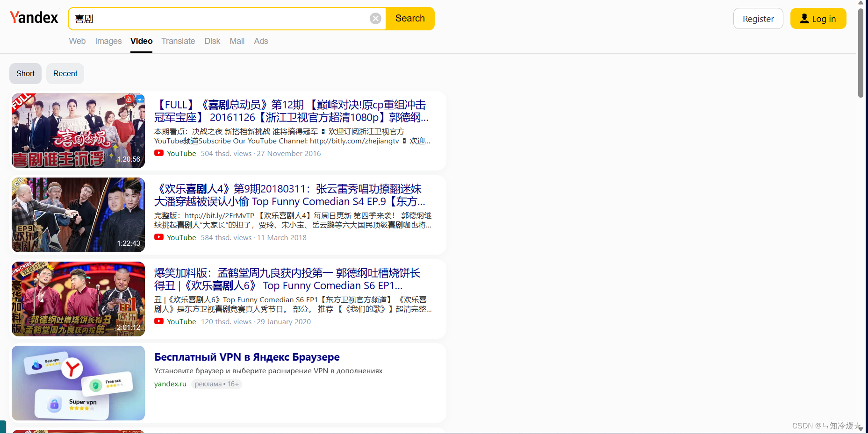Open the Disk tab
Screen dimensions: 868x434
212,41
